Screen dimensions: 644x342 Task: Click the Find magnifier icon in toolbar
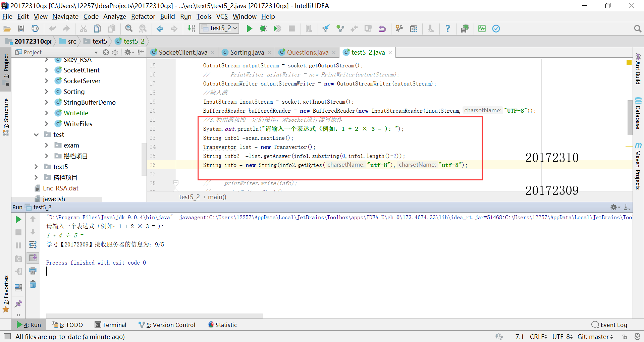tap(129, 29)
